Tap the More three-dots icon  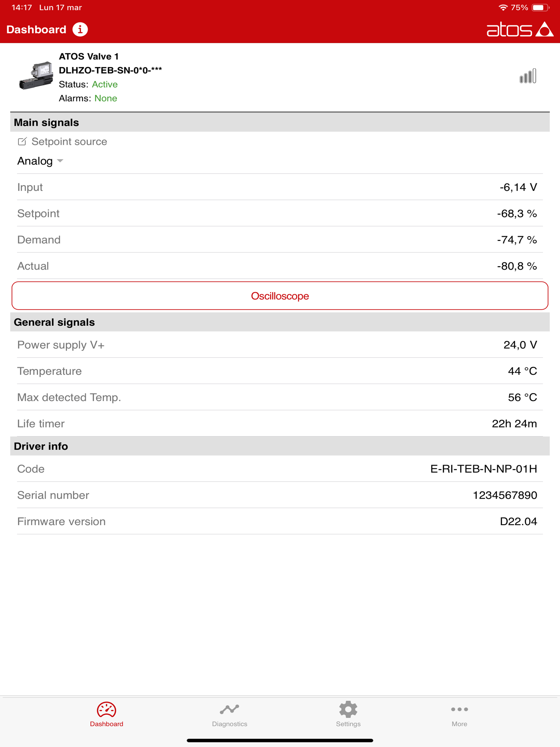(459, 709)
